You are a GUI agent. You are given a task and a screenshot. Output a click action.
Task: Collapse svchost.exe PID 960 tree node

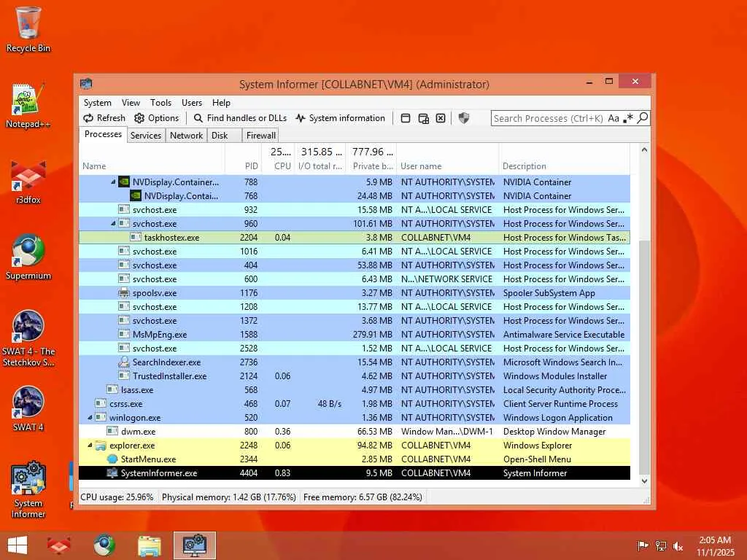113,223
